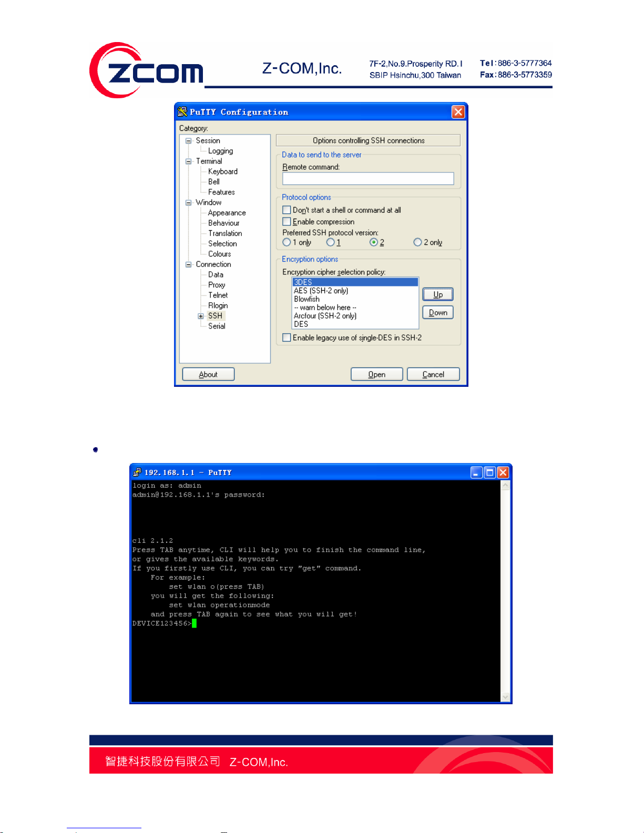
Task: Click the terminal scrollbar down arrow
Action: (x=505, y=697)
